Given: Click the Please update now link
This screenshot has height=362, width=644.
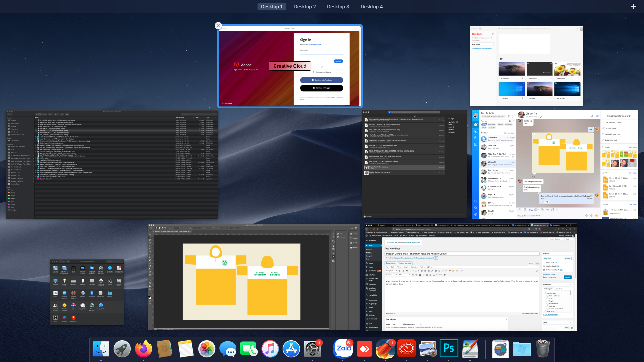Looking at the screenshot, I should [x=413, y=242].
